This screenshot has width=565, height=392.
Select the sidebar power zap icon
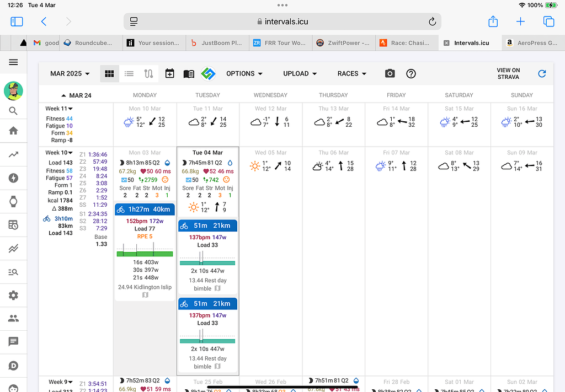(x=13, y=178)
